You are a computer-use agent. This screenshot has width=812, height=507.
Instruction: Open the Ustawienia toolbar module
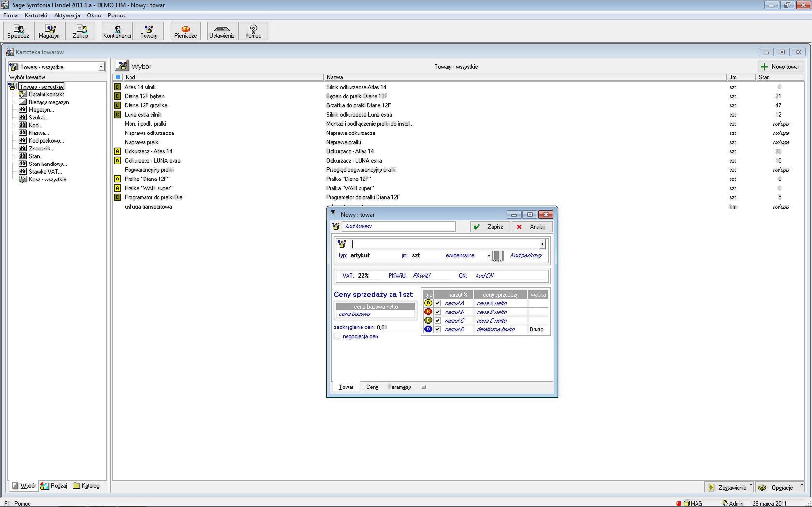coord(222,31)
